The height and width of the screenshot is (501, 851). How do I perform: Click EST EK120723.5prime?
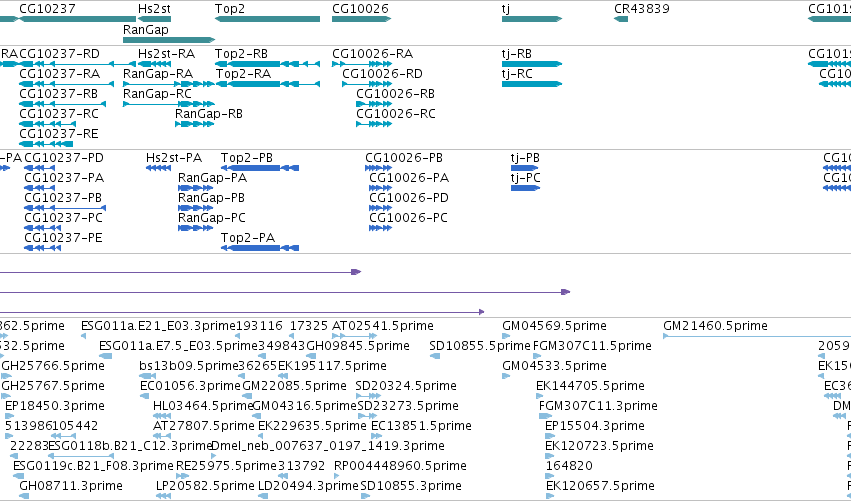[599, 446]
